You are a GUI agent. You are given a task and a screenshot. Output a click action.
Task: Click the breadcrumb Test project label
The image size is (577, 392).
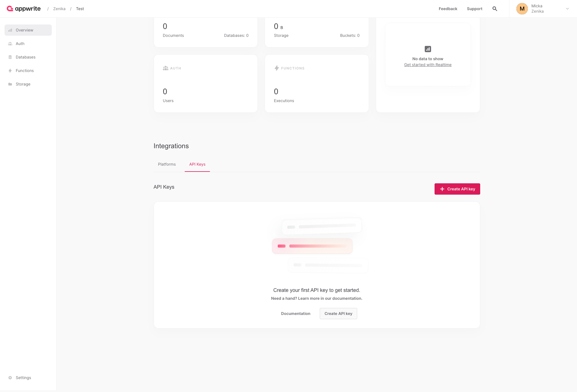(x=80, y=8)
